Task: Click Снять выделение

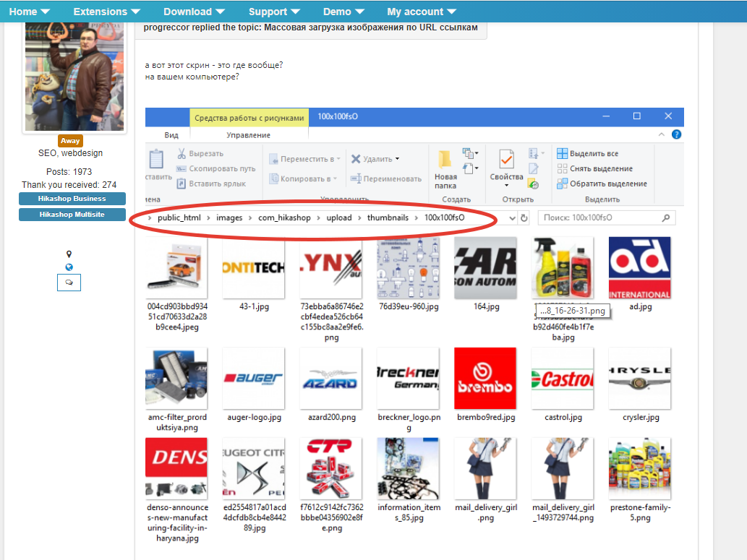Action: [595, 168]
